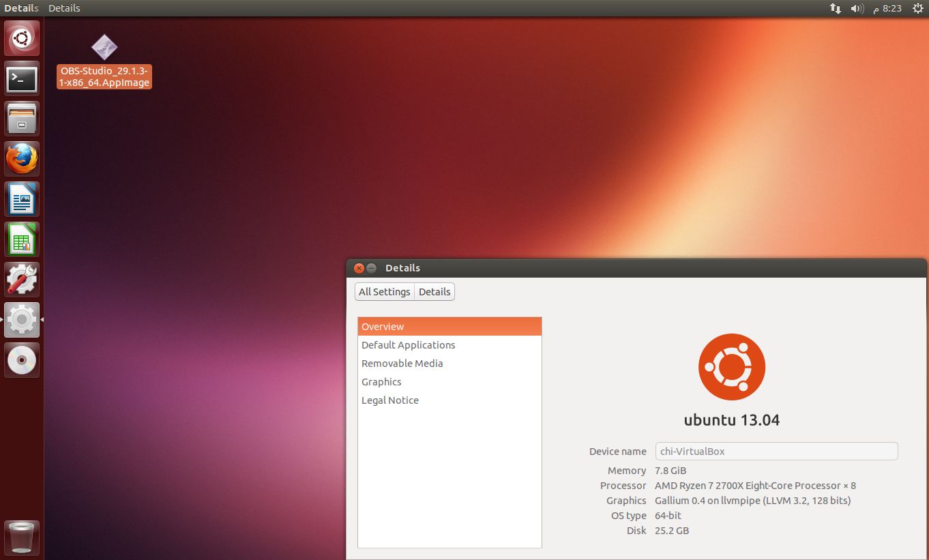Open the Trash in the launcher
The width and height of the screenshot is (929, 560).
(22, 537)
